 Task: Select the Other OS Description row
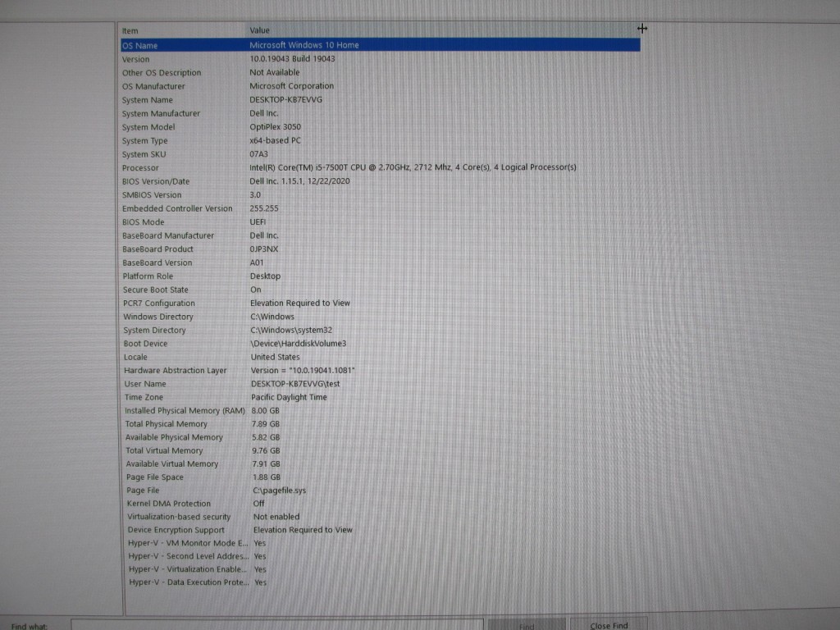point(162,72)
